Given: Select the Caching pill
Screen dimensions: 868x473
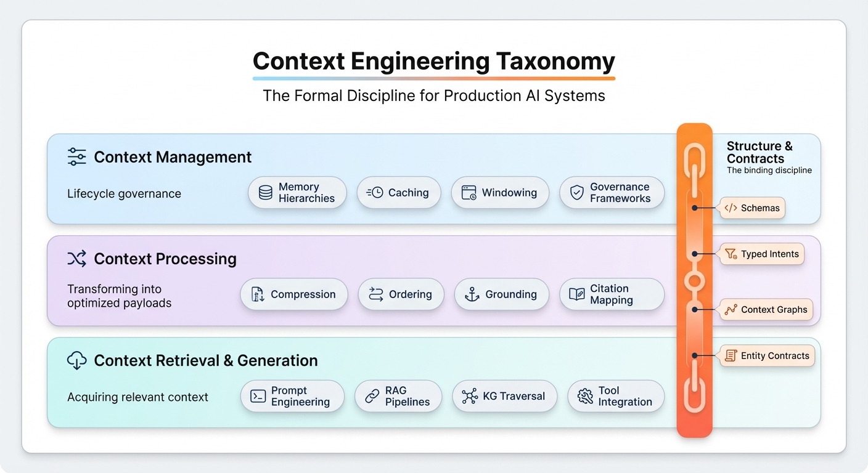Looking at the screenshot, I should [x=398, y=193].
